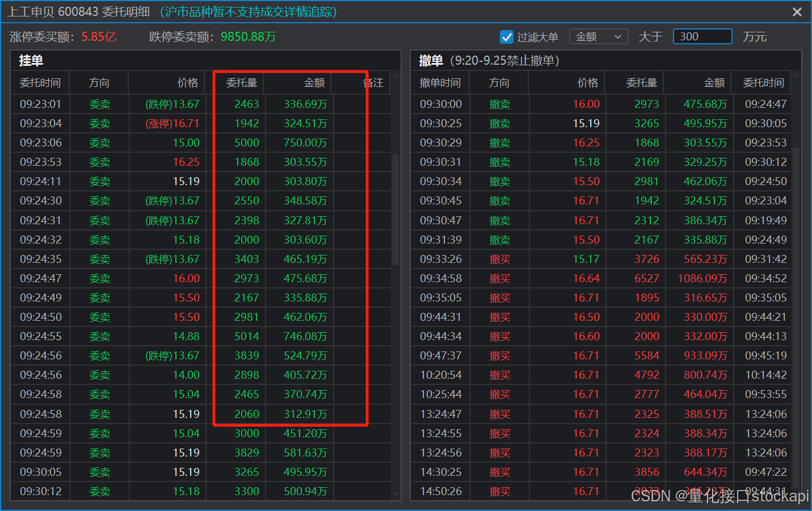812x511 pixels.
Task: Close the 委托明细 window
Action: [797, 12]
